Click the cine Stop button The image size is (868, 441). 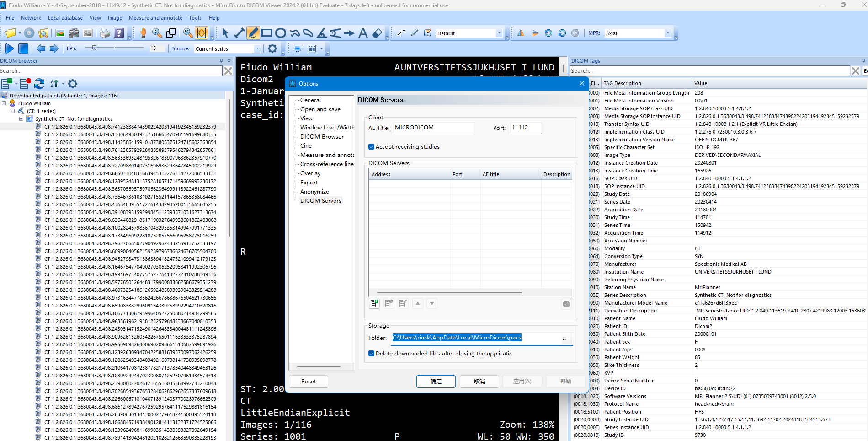click(x=23, y=48)
